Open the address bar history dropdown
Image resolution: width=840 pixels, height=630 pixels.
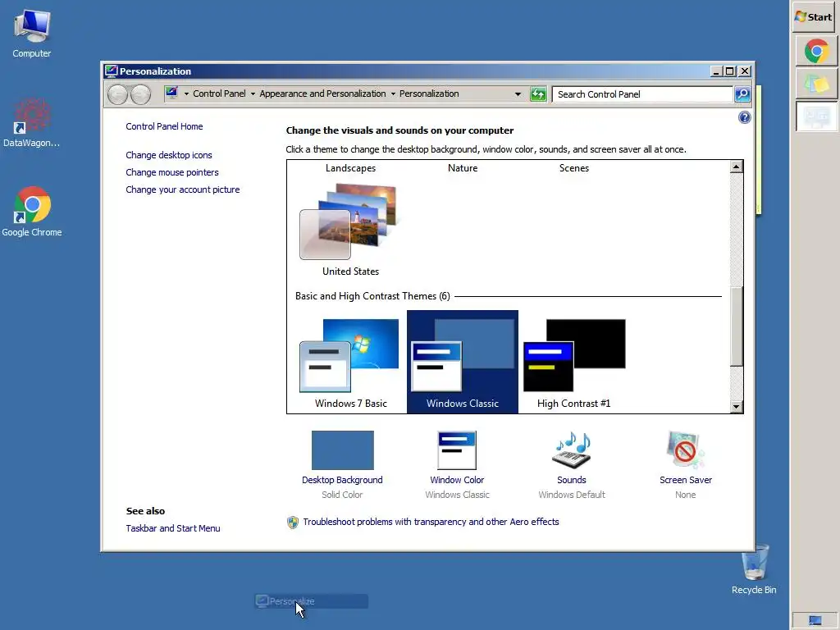tap(518, 94)
